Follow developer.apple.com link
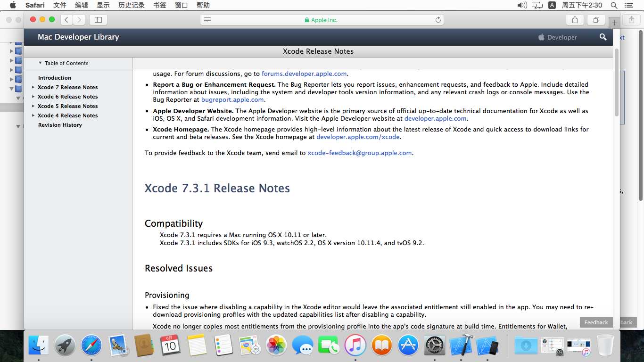 click(436, 118)
